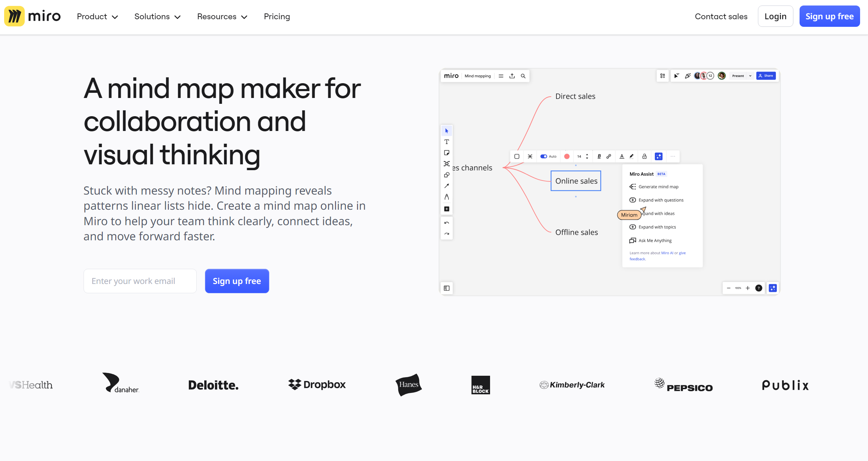The width and height of the screenshot is (868, 461).
Task: Choose Generate mind map in Miro Assist
Action: [x=658, y=187]
